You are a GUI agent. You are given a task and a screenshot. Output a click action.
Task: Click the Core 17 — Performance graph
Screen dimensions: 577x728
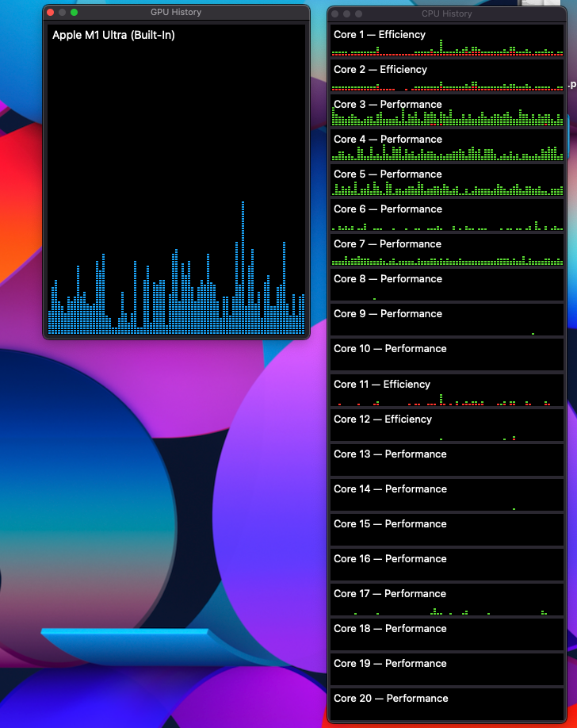446,601
